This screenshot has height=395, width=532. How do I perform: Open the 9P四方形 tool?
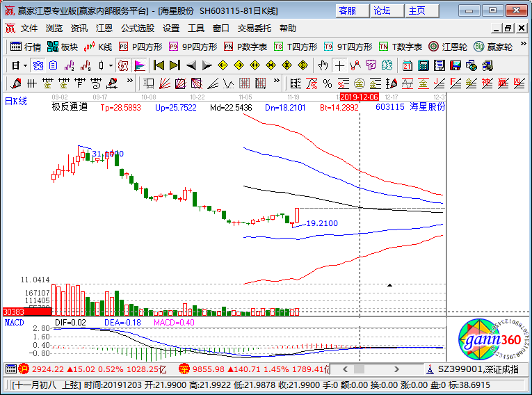193,47
